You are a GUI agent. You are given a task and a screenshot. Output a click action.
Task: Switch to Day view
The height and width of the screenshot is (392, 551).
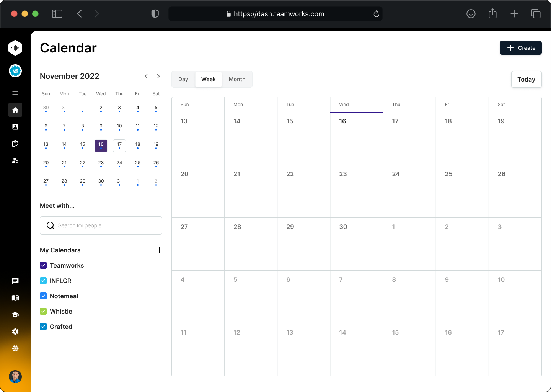(x=183, y=79)
